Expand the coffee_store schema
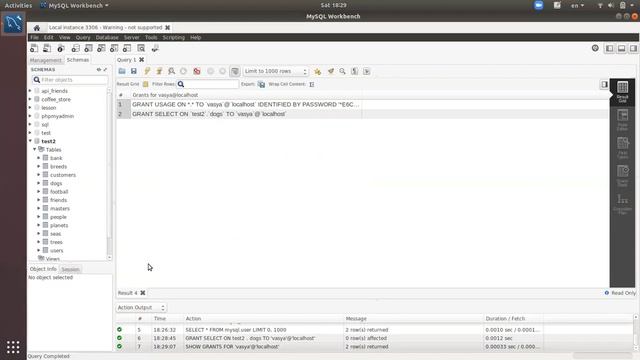Screen dimensions: 640x360 [x=30, y=99]
